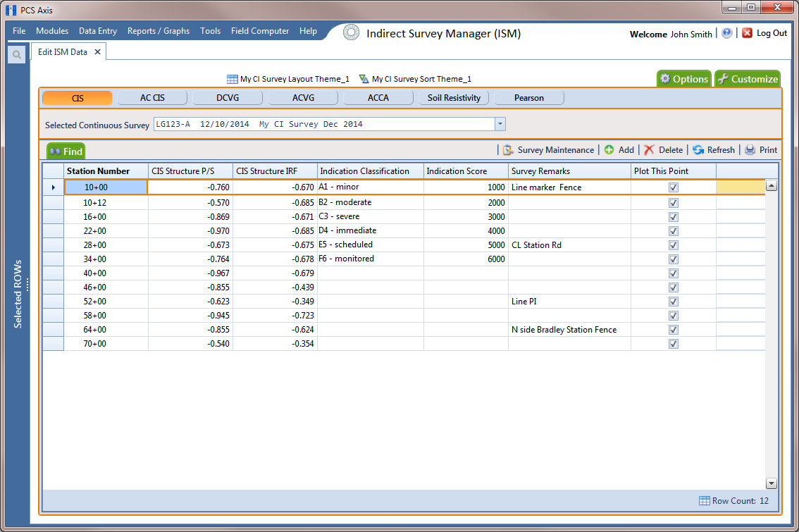Click the CIS Structure P/S column header
799x532 pixels.
[x=190, y=171]
